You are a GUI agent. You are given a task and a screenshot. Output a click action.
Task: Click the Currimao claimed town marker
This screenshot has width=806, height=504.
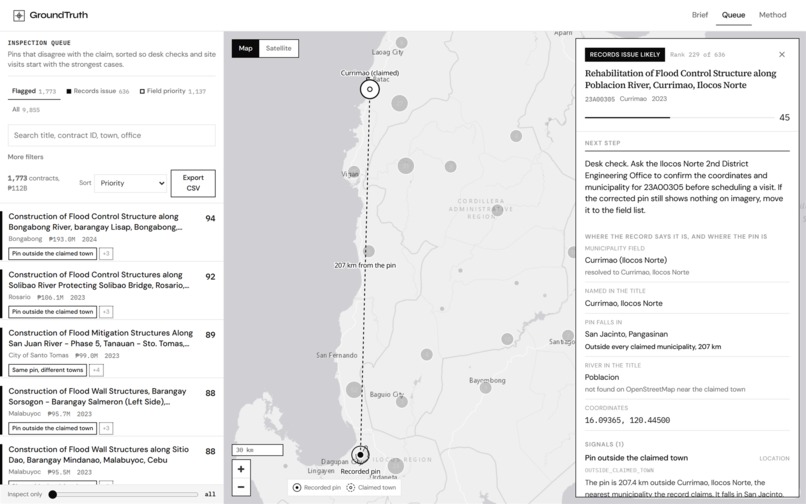click(x=370, y=89)
